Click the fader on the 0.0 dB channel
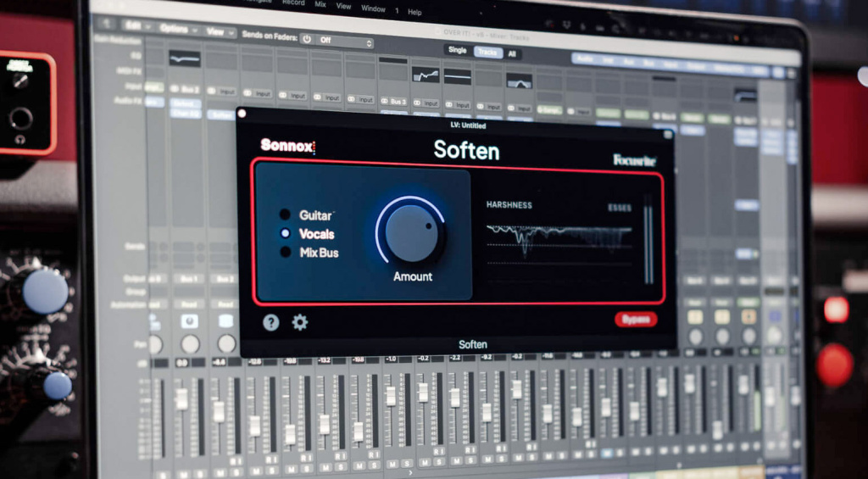Image resolution: width=868 pixels, height=479 pixels. 181,399
